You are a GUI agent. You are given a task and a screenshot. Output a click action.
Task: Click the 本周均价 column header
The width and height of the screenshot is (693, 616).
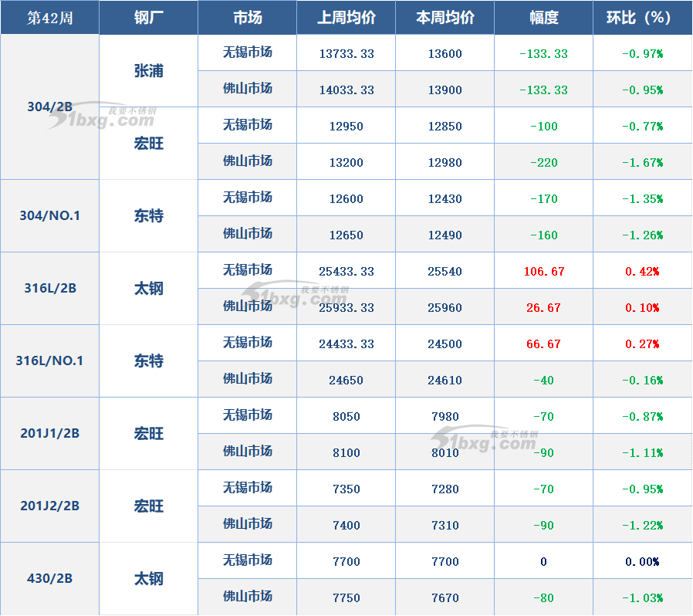[445, 18]
